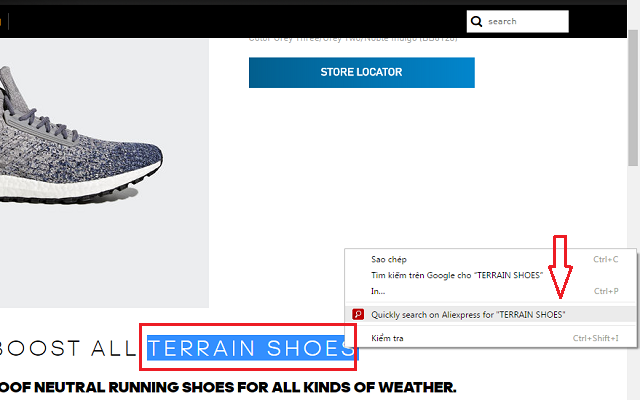
Task: Select Tìm kiếm trên Google cho "TERRAIN SHOES"
Action: coord(490,275)
